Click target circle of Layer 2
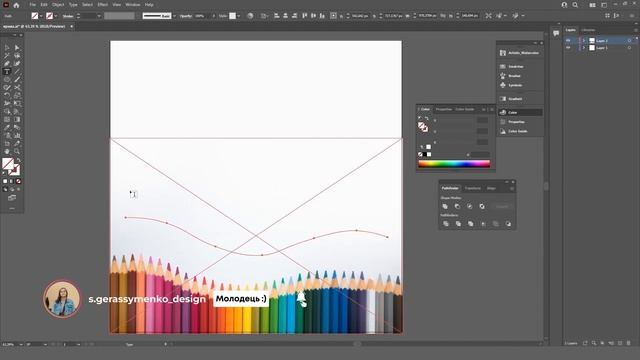Screen dimensions: 640x360 [629, 40]
